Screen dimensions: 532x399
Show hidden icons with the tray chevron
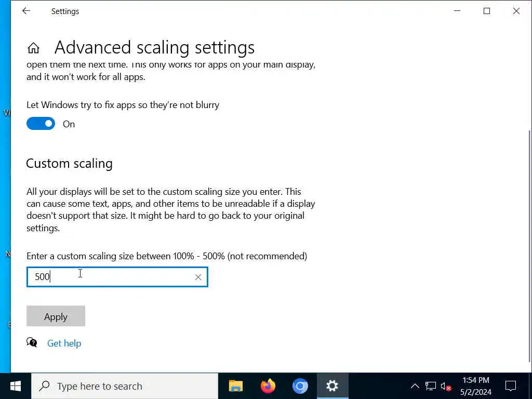415,386
